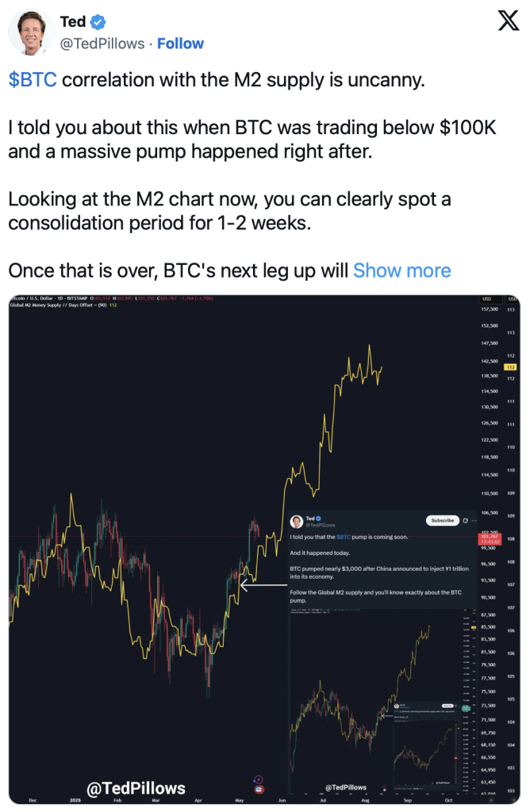530x812 pixels.
Task: Click the white arrow pointing at the chart
Action: click(263, 585)
